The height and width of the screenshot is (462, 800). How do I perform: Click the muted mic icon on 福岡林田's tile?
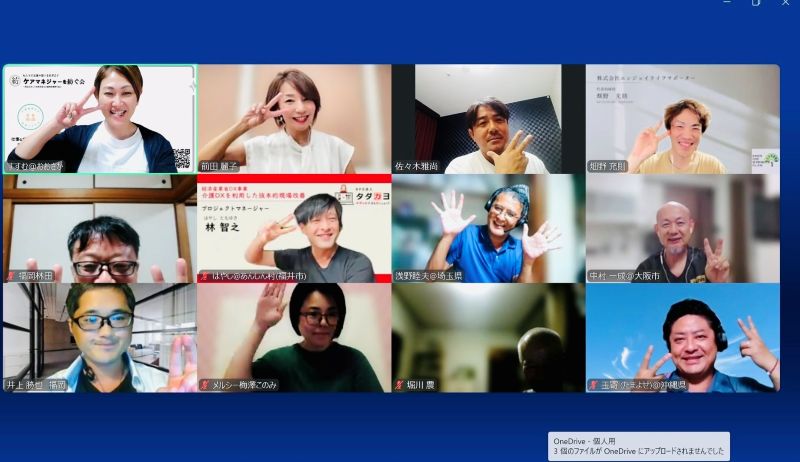pyautogui.click(x=11, y=276)
